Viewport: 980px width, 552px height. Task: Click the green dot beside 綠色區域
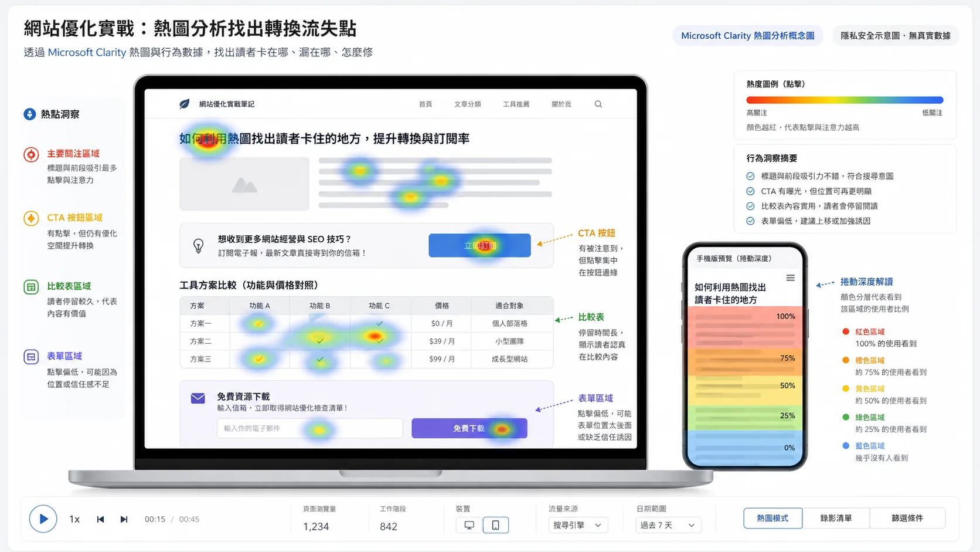click(x=846, y=417)
